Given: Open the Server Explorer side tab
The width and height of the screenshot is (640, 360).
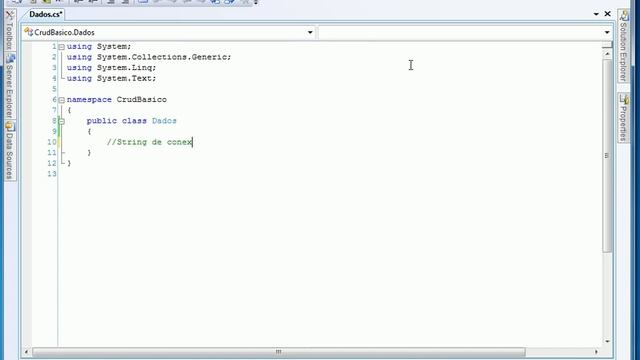Looking at the screenshot, I should [x=10, y=87].
